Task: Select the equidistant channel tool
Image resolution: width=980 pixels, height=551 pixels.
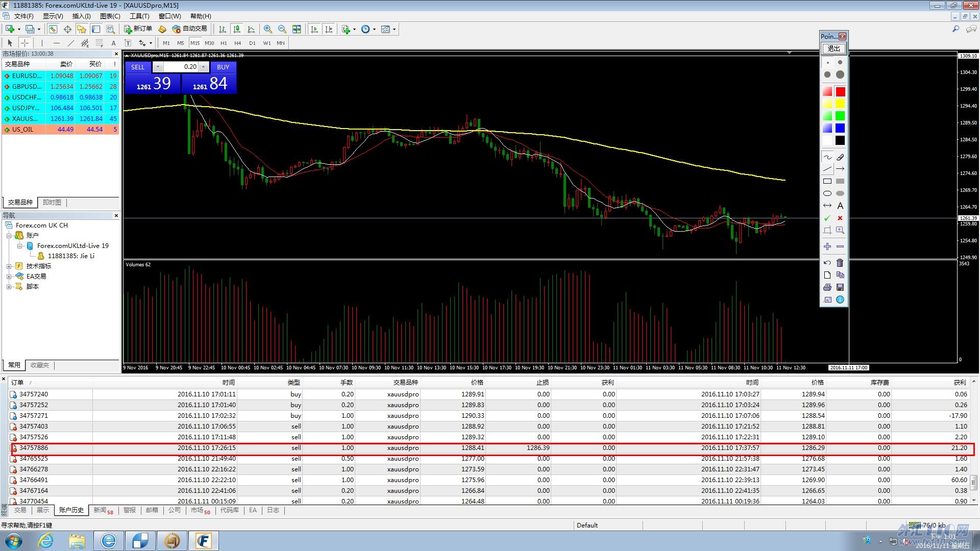Action: tap(85, 43)
